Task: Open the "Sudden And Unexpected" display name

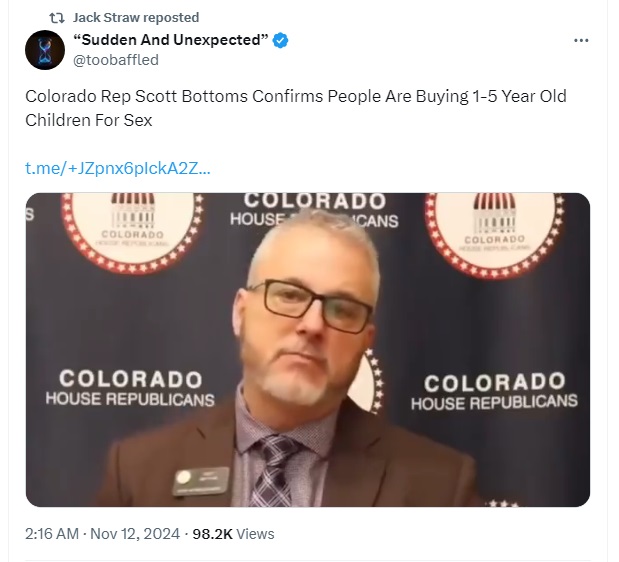Action: [171, 40]
